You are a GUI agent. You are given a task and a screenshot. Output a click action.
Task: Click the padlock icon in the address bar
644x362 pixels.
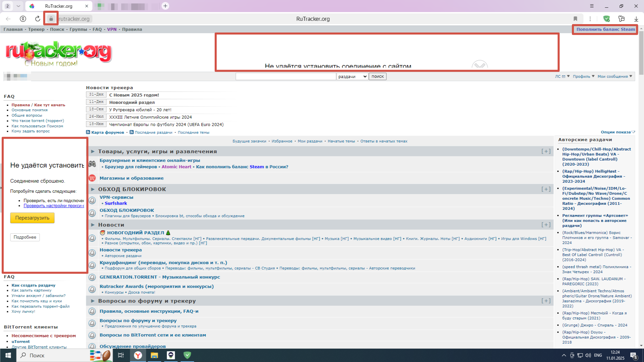click(x=51, y=19)
